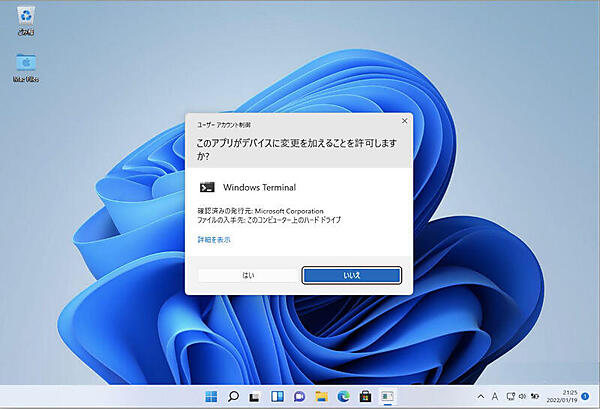This screenshot has width=600, height=409.
Task: Open taskbar Search magnifier
Action: coord(234,396)
